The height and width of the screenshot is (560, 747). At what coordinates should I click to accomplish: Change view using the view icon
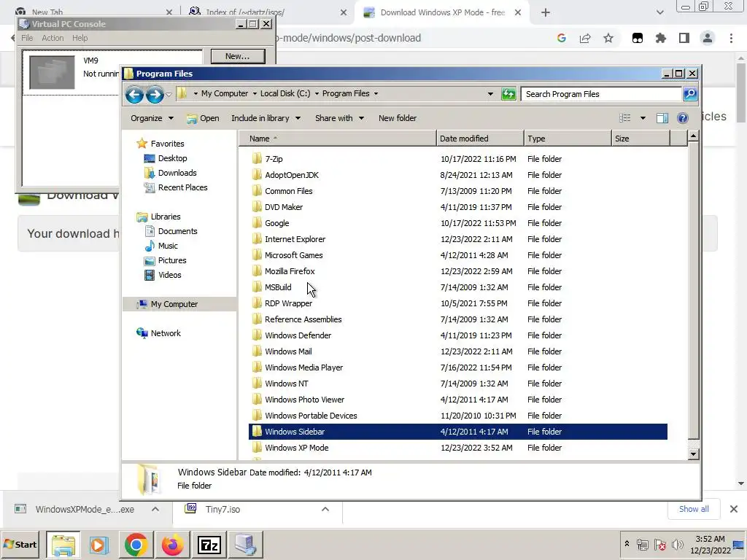[624, 118]
